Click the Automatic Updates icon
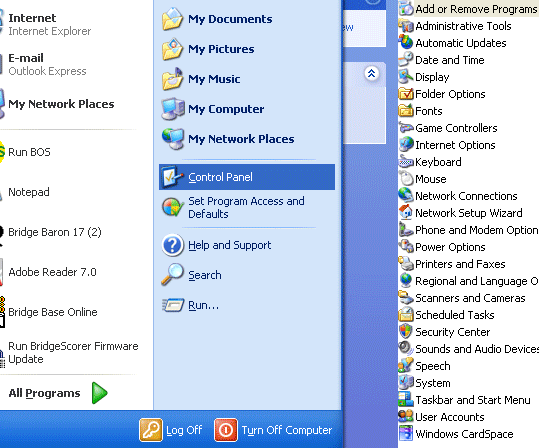539x448 pixels. click(x=406, y=43)
